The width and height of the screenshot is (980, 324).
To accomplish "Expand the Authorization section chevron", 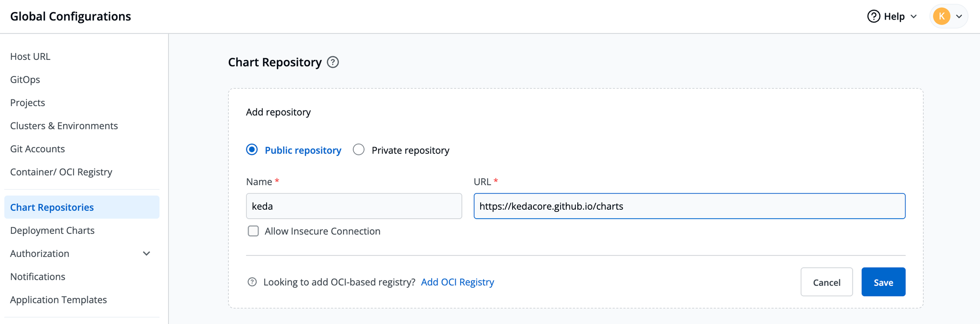I will pos(147,253).
